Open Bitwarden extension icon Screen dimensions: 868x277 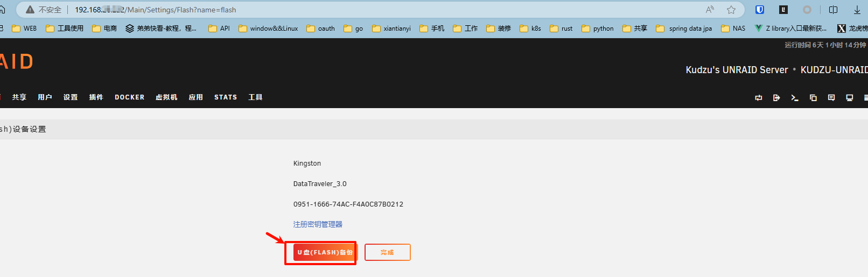point(760,10)
